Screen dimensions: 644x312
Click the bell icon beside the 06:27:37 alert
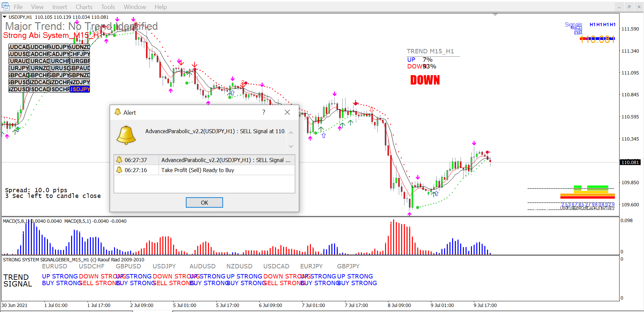(x=119, y=160)
